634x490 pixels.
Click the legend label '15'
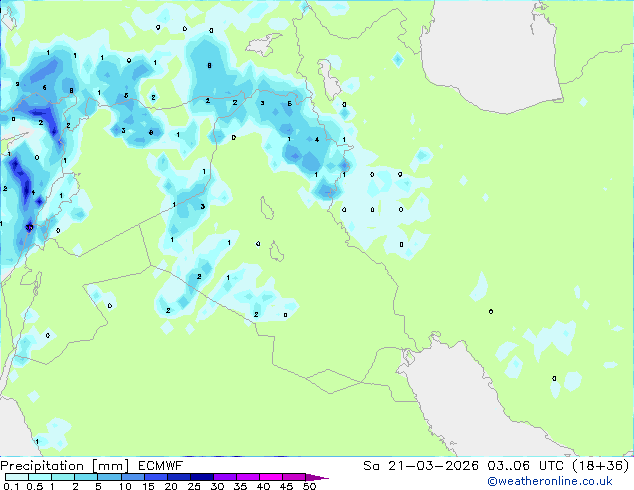[148, 486]
